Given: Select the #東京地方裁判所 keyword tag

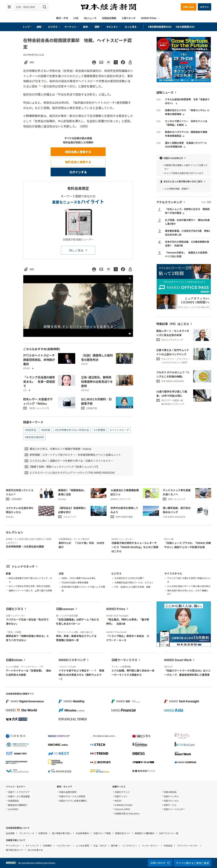Looking at the screenshot, I should coord(34,437).
